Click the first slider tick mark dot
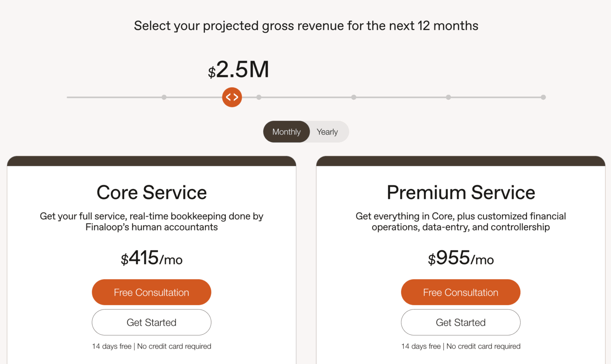The width and height of the screenshot is (611, 364). pos(164,97)
